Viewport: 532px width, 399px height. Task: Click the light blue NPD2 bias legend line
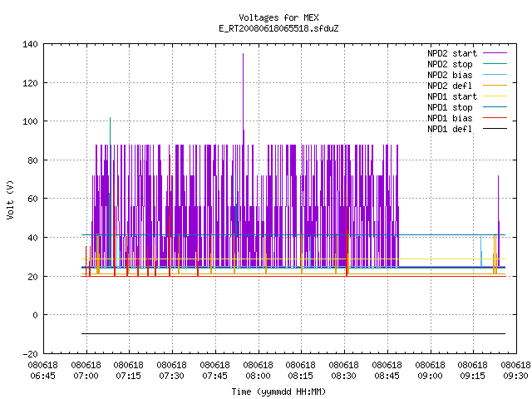click(x=495, y=74)
